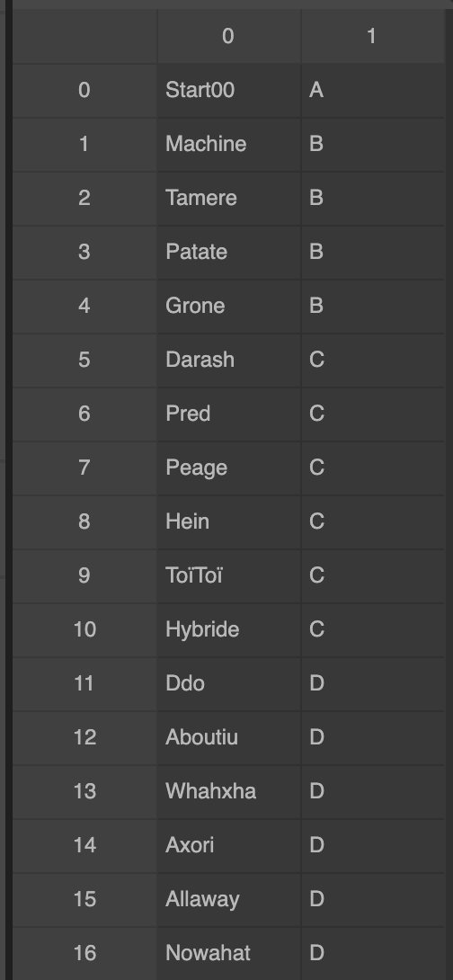Select row header number 11
This screenshot has width=453, height=980.
[84, 683]
